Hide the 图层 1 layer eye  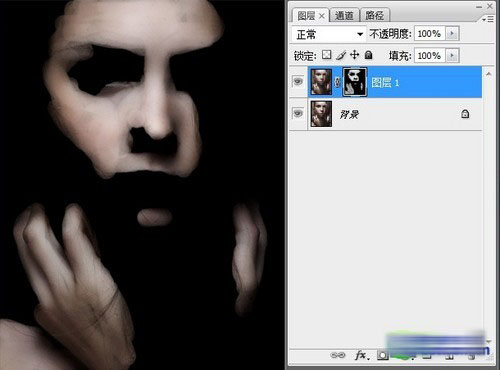click(298, 81)
